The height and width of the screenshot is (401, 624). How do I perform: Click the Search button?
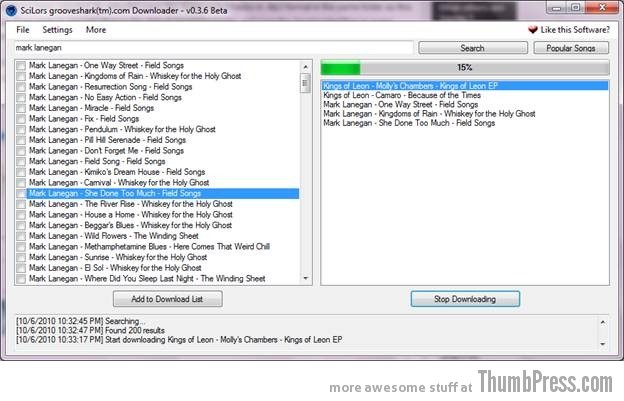click(x=473, y=48)
